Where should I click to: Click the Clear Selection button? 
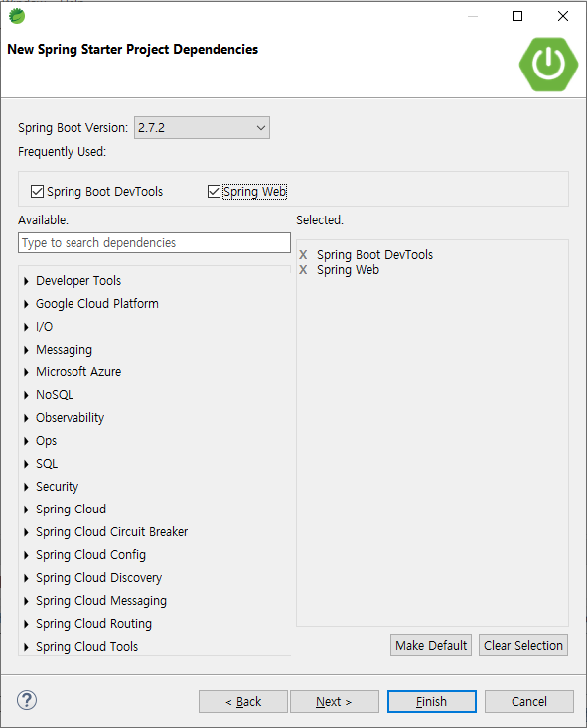pyautogui.click(x=522, y=645)
